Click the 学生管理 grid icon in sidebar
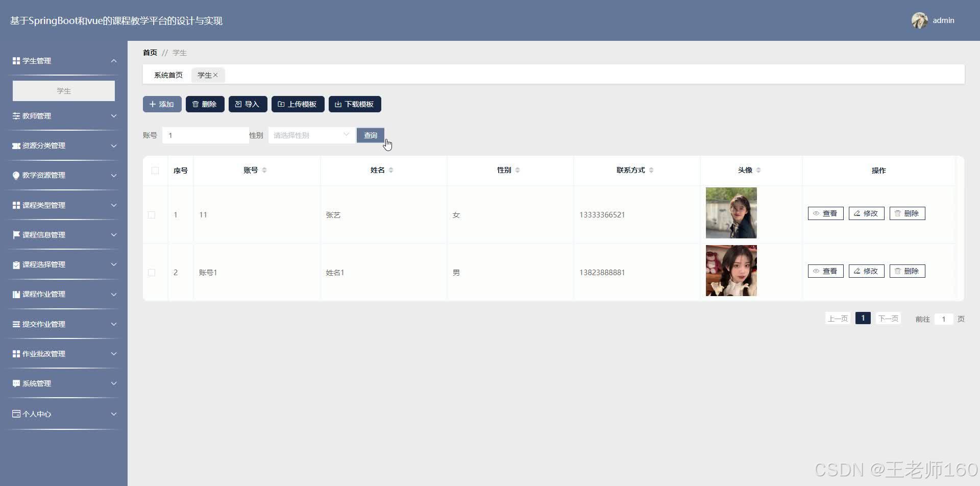Screen dimensions: 980x486 (16, 61)
